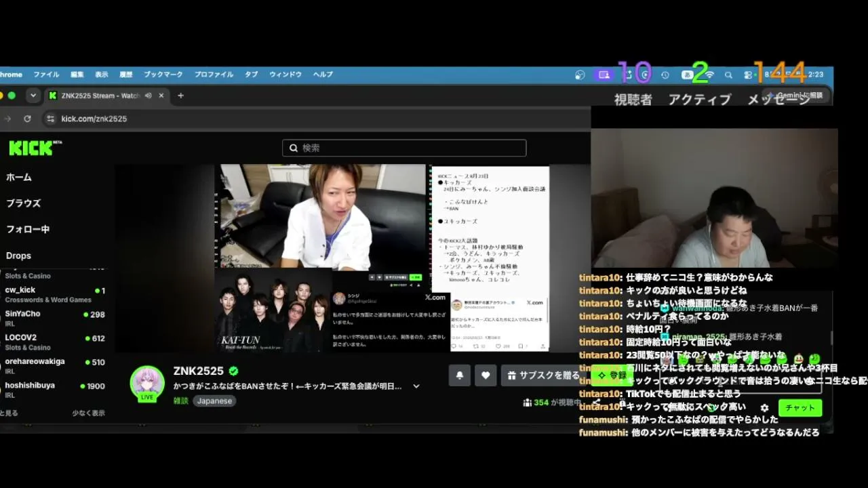Click the Japanese input source あ icon
Screen dimensions: 868x488
point(687,75)
